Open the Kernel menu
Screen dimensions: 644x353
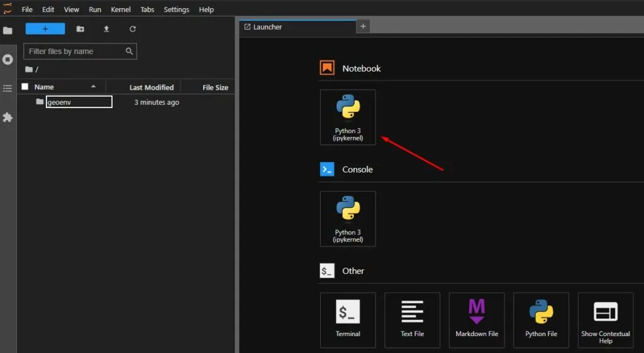tap(121, 9)
